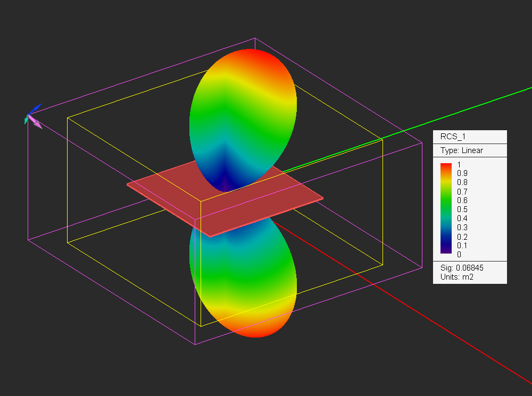
Task: Click the 0.5 tick on the legend
Action: [462, 209]
